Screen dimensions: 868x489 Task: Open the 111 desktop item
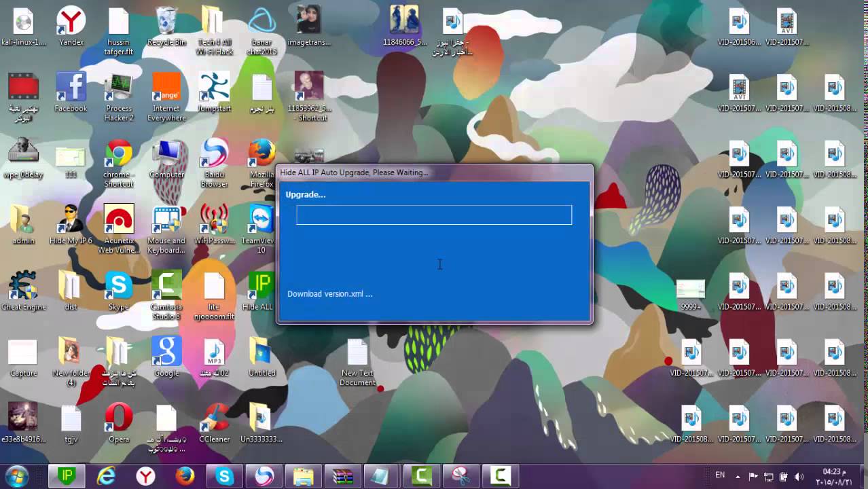click(x=71, y=163)
